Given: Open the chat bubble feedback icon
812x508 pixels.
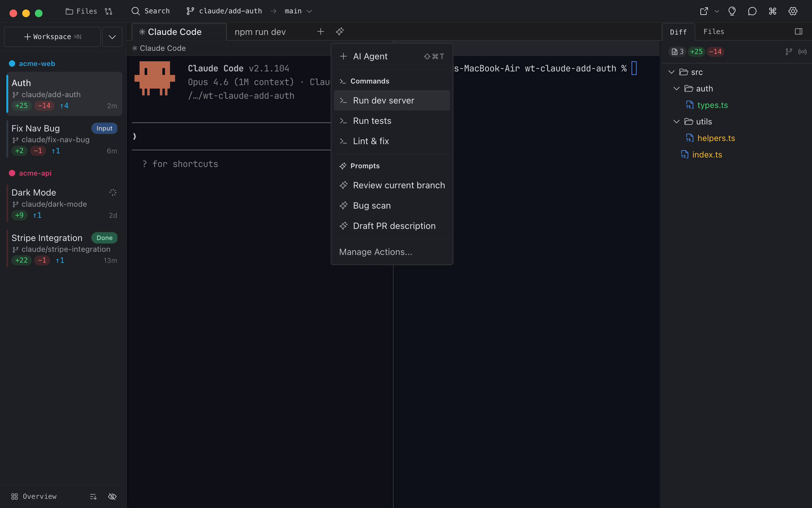Looking at the screenshot, I should point(752,11).
